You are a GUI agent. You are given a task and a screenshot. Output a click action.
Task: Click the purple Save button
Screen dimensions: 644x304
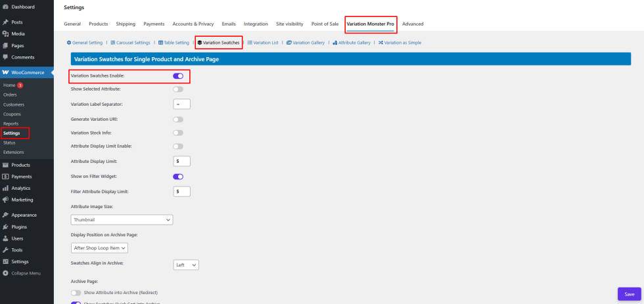[x=630, y=294]
